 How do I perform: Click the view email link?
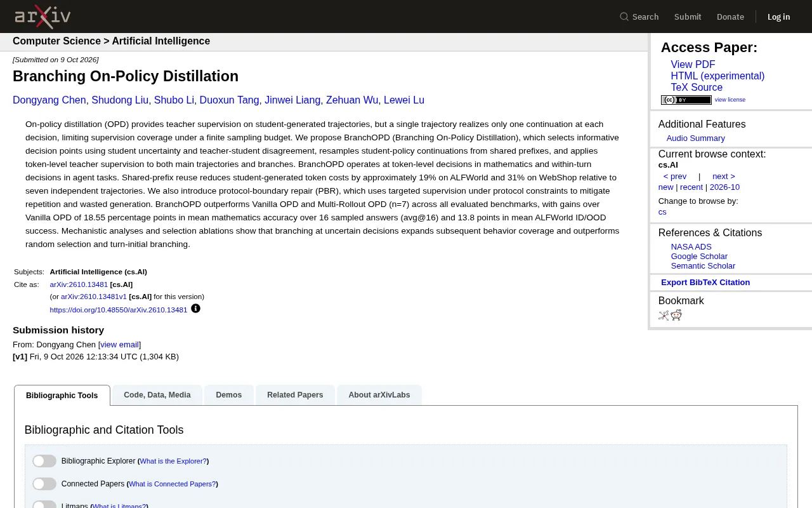pyautogui.click(x=119, y=345)
